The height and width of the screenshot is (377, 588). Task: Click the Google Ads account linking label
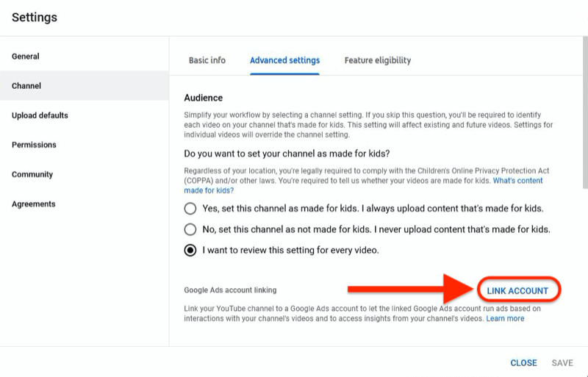coord(230,290)
